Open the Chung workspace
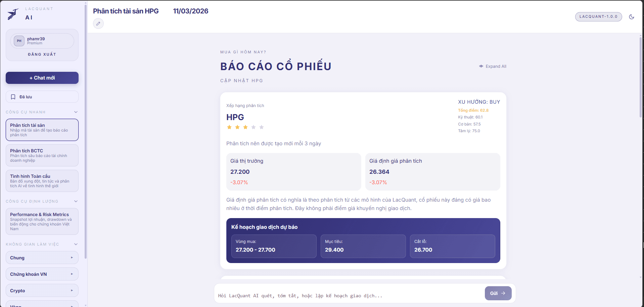The image size is (644, 307). coord(42,257)
